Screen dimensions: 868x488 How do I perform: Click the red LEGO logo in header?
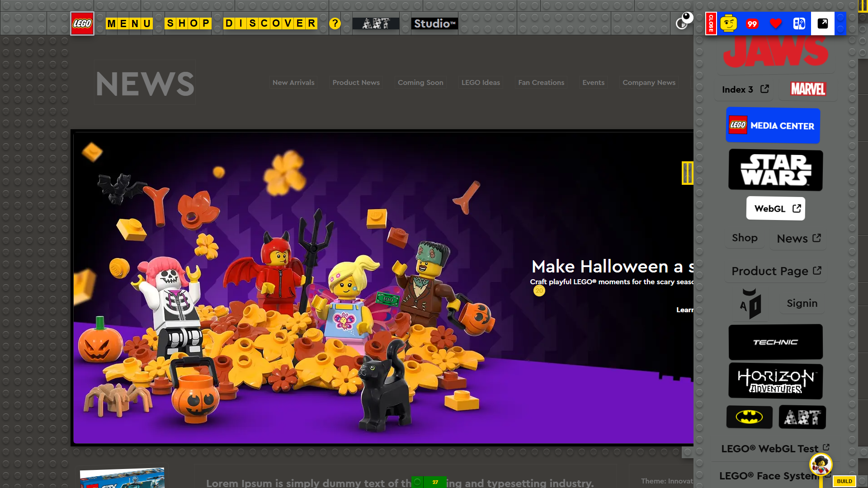pyautogui.click(x=82, y=23)
